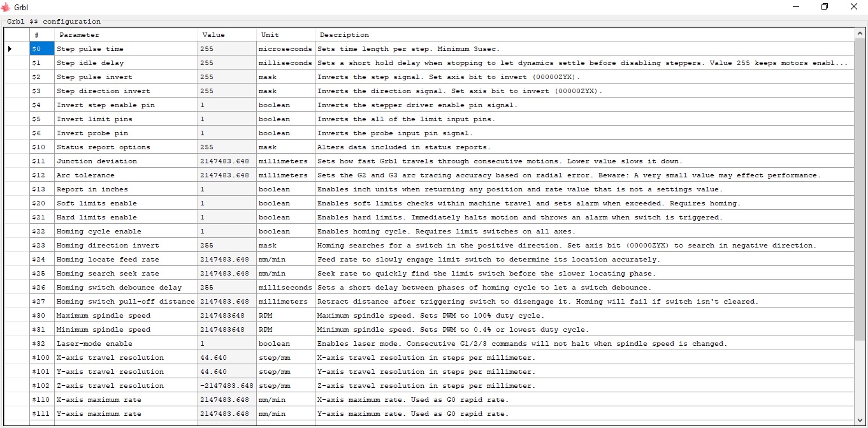Select the $111 row number cell

click(41, 414)
